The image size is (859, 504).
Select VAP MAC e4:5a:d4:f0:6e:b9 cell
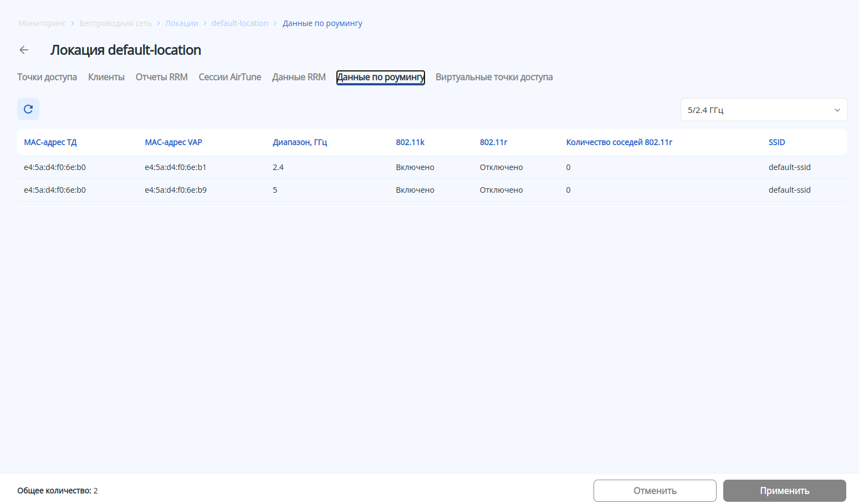tap(176, 190)
